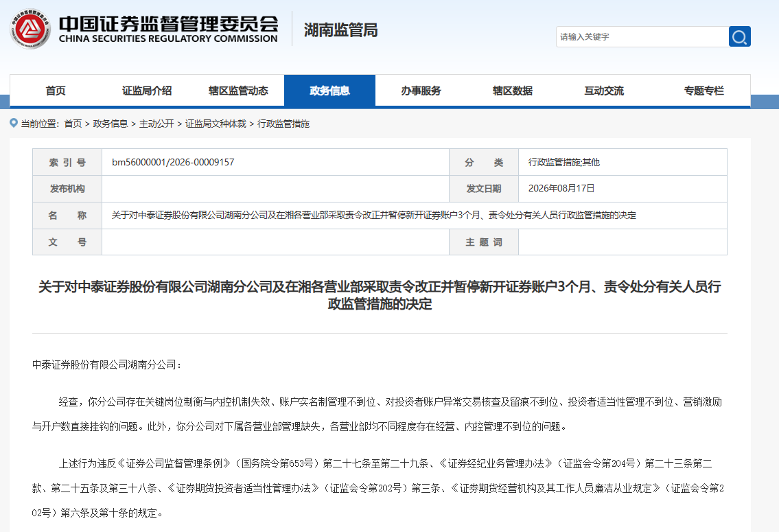This screenshot has height=532, width=779.
Task: Click the document name in the 名称 row
Action: pos(373,215)
